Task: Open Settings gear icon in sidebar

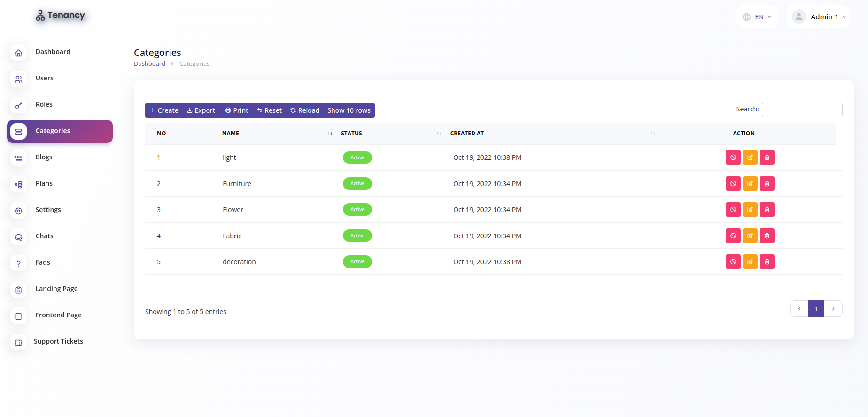Action: 19,211
